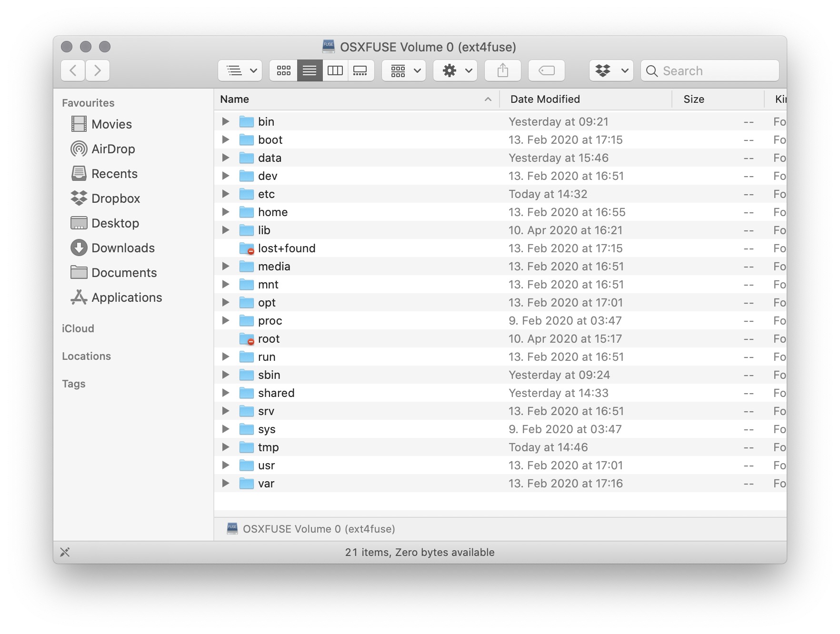Click the Tags sidebar section heading

click(x=74, y=384)
